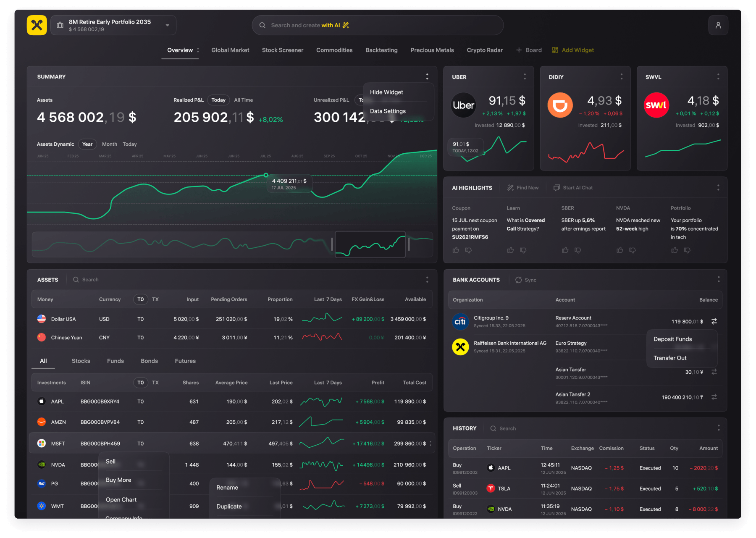Select TO toggle in Investments table header

pyautogui.click(x=140, y=383)
